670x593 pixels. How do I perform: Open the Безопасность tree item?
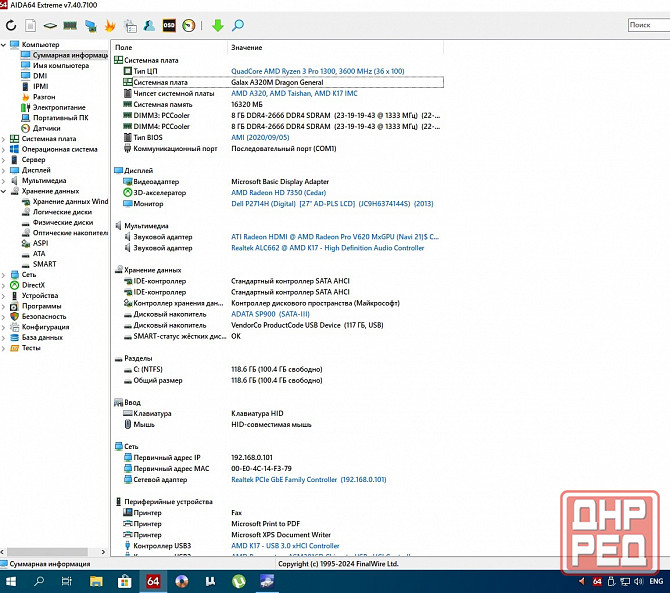pos(44,317)
